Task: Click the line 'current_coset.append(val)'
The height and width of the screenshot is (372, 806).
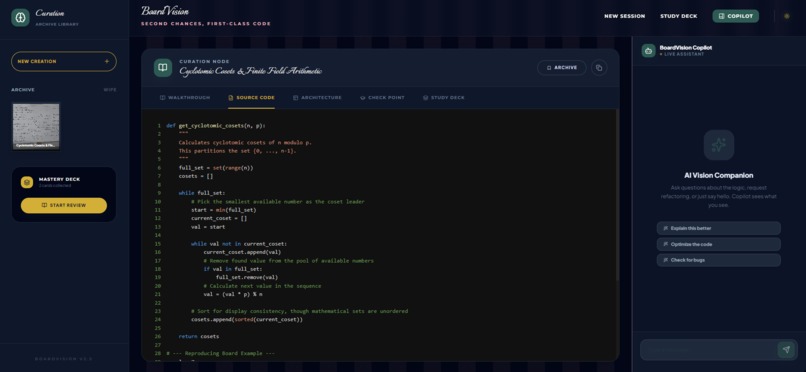Action: [242, 252]
